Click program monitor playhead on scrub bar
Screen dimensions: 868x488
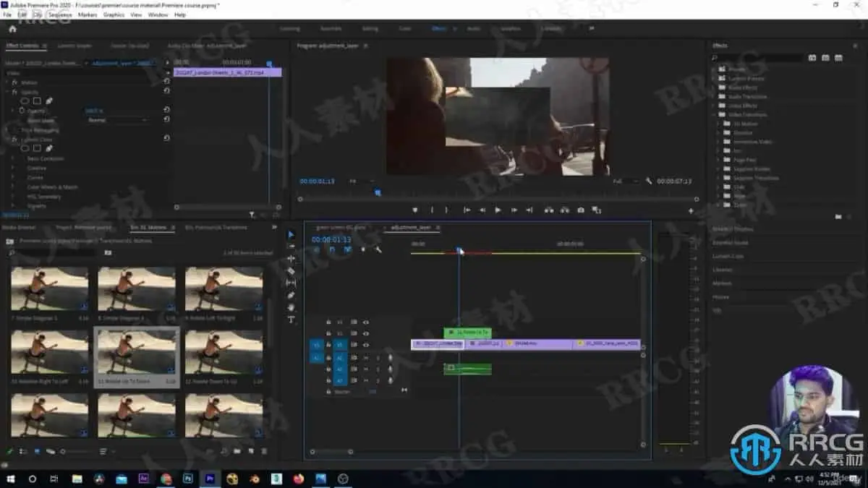377,192
